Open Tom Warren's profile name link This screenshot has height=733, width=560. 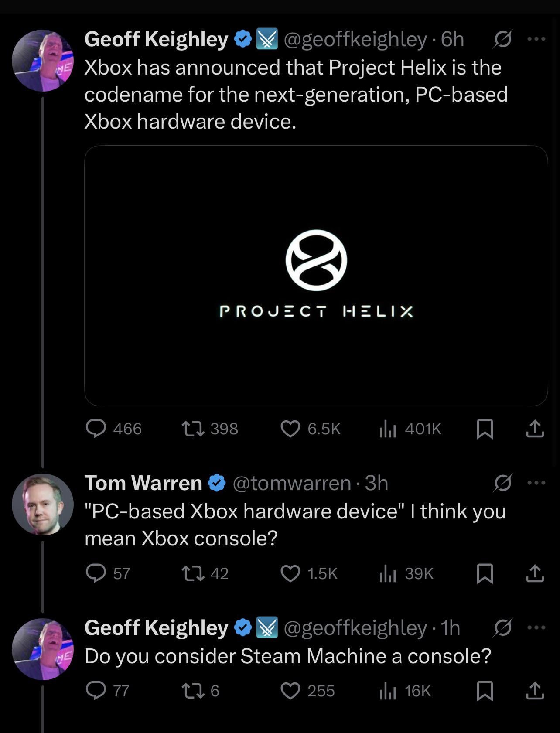tap(143, 483)
